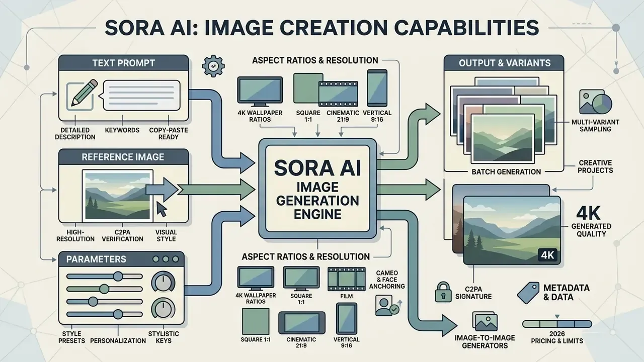The image size is (644, 362).
Task: Click the Metadata & Data tag icon
Action: coord(528,293)
